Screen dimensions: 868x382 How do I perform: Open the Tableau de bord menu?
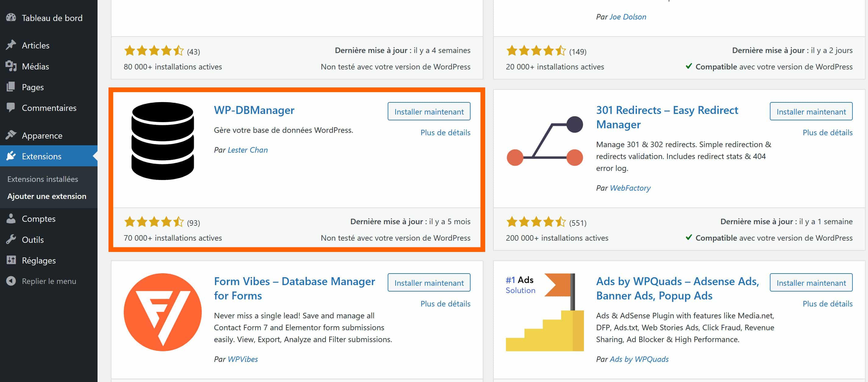click(49, 18)
